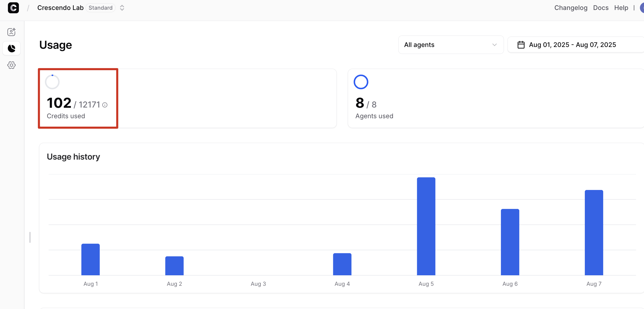Click the Standard plan badge
This screenshot has width=644, height=309.
tap(101, 8)
